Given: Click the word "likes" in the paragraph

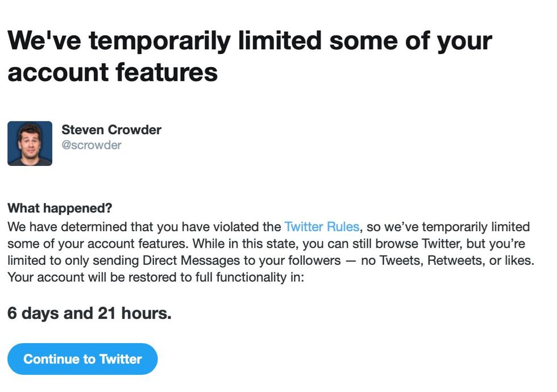Looking at the screenshot, I should coord(521,261).
